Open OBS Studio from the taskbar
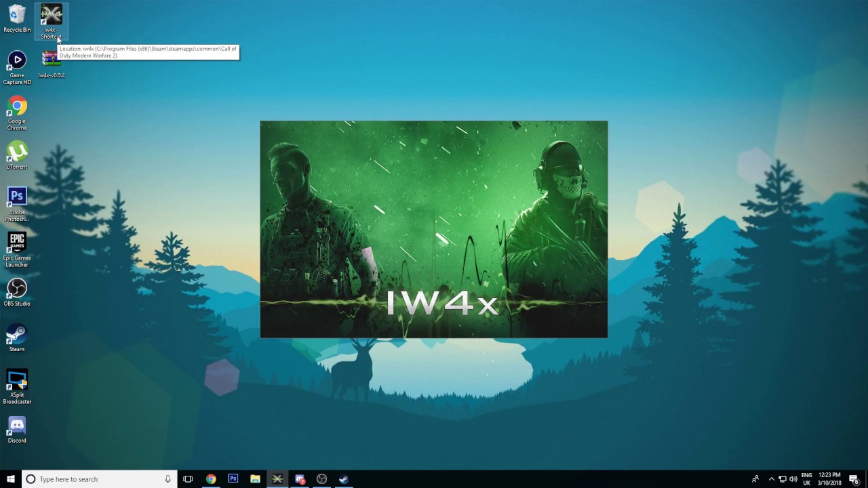The image size is (868, 488). tap(321, 479)
